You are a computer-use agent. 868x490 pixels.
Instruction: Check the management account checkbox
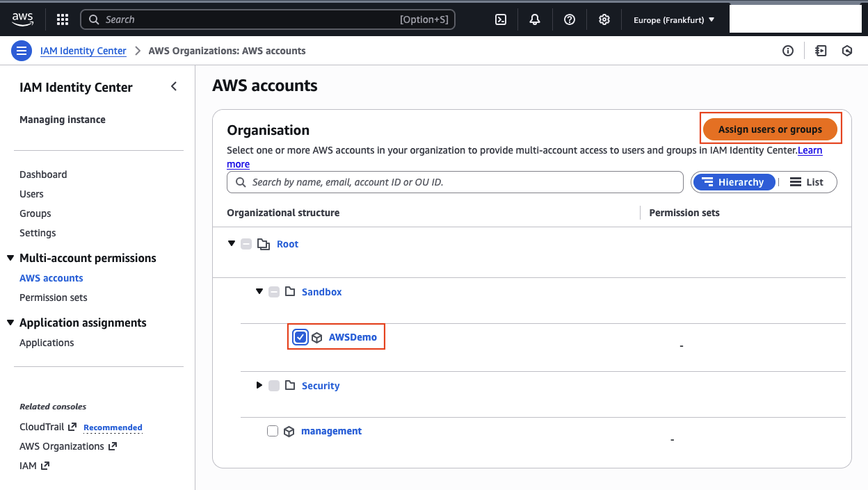click(272, 430)
